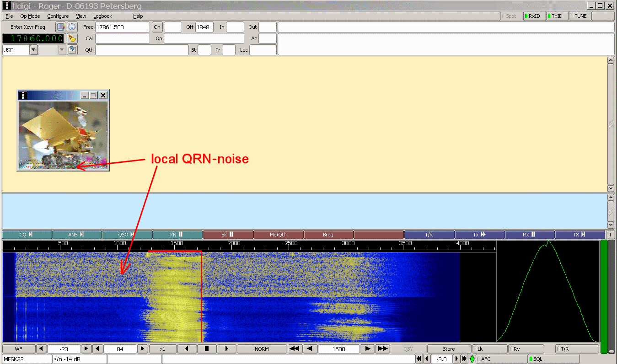This screenshot has height=364, width=617.
Task: Open the Configure menu
Action: [58, 16]
